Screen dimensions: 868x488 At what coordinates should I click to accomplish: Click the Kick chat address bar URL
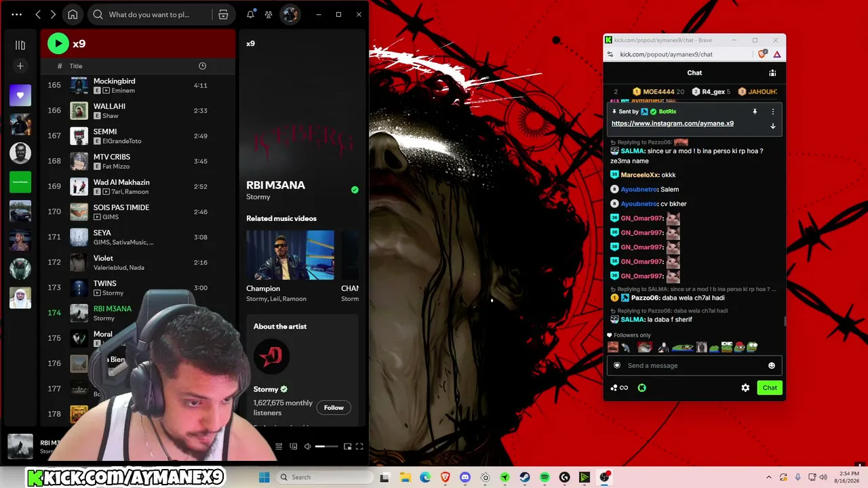pos(666,54)
